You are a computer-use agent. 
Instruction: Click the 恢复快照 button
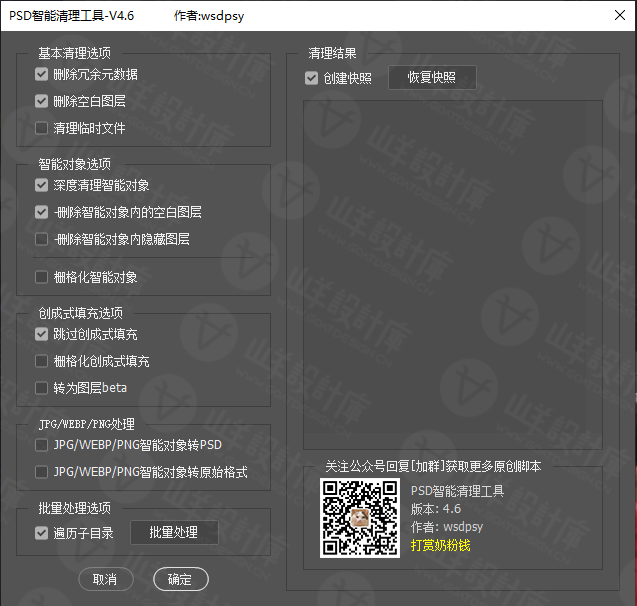tap(432, 77)
